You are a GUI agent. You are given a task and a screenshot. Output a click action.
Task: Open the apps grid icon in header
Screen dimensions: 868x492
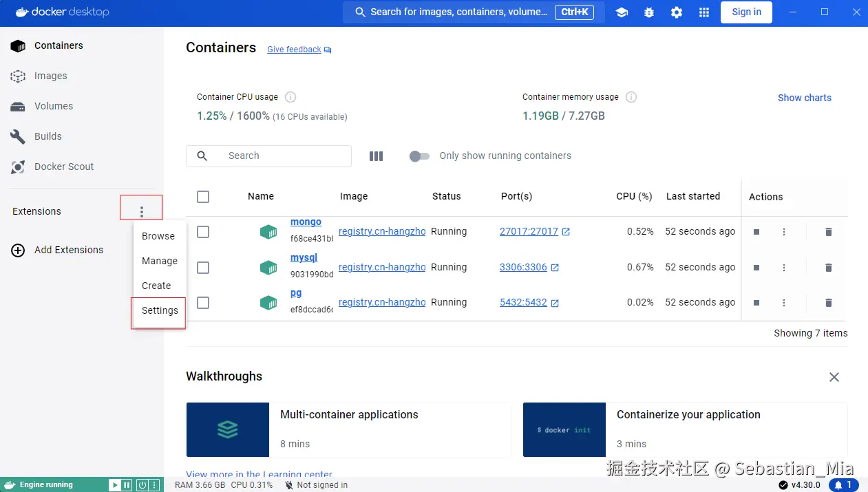click(704, 12)
